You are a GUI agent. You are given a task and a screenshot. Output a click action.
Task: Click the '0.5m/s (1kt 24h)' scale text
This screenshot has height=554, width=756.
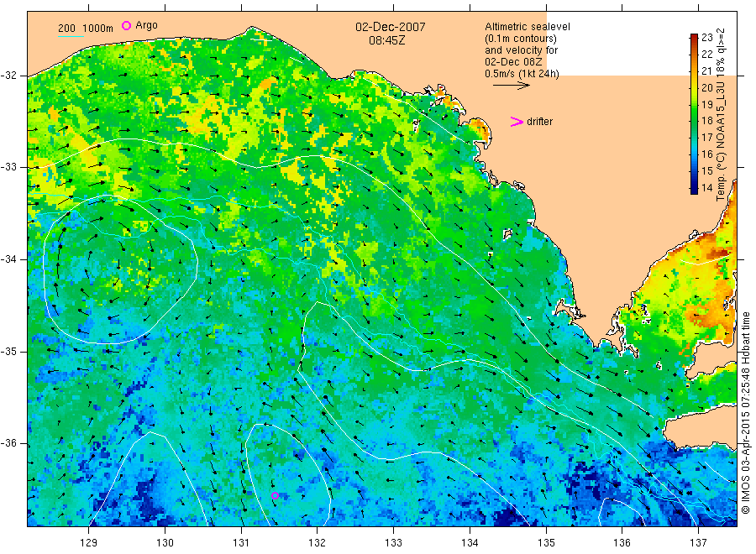pyautogui.click(x=522, y=74)
